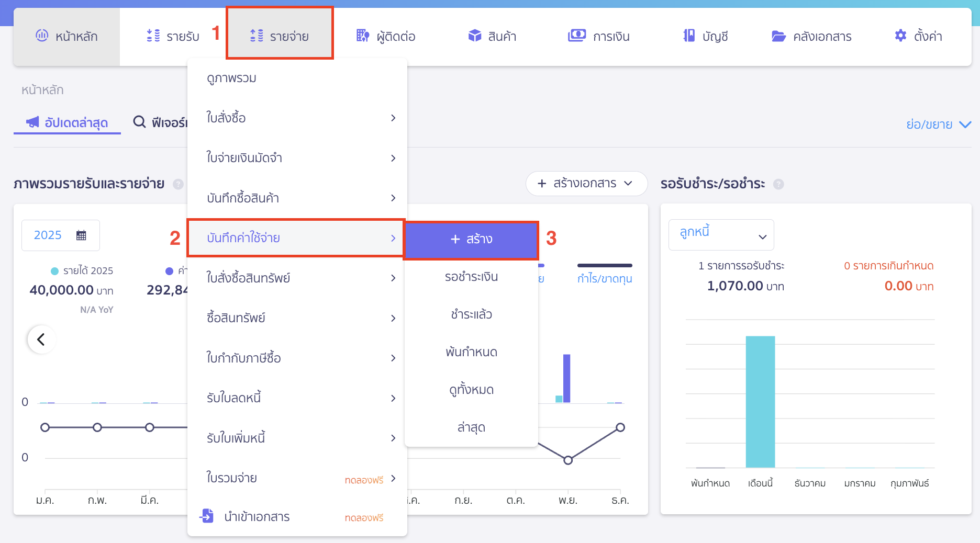Image resolution: width=980 pixels, height=543 pixels.
Task: Click the บัญชี accounting ledger icon
Action: tap(686, 36)
